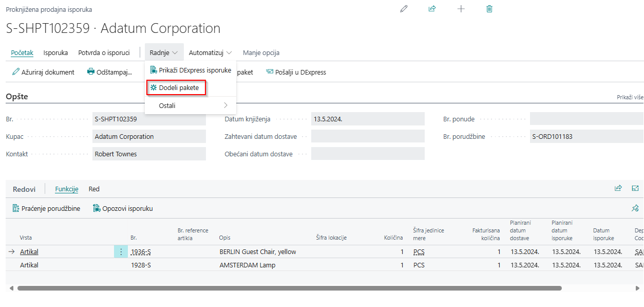Screen dimensions: 644x307
Task: Select Dodeli pakete menu entry
Action: click(176, 88)
